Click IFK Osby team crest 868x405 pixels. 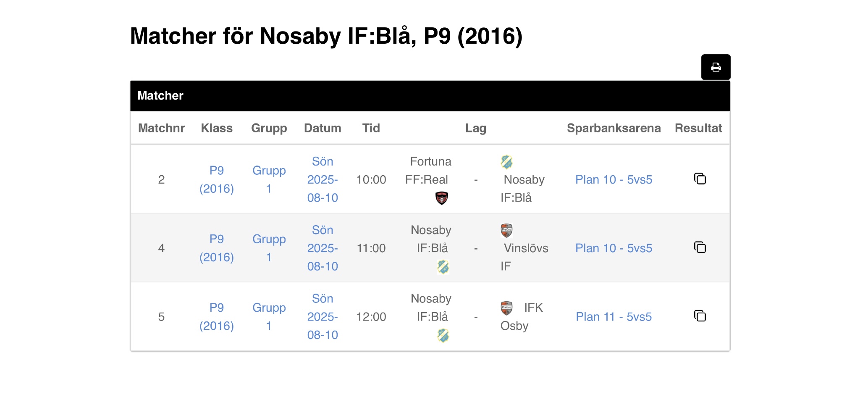506,308
